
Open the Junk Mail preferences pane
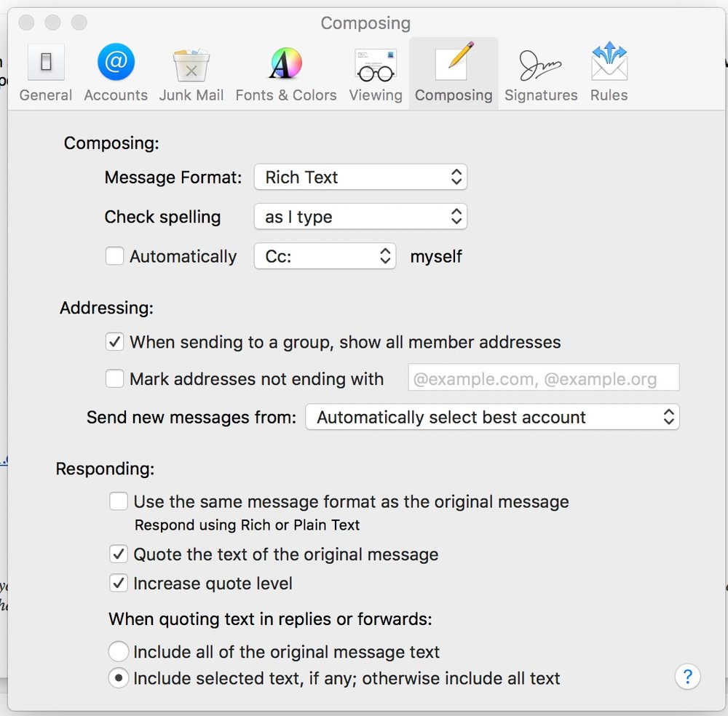[x=191, y=73]
